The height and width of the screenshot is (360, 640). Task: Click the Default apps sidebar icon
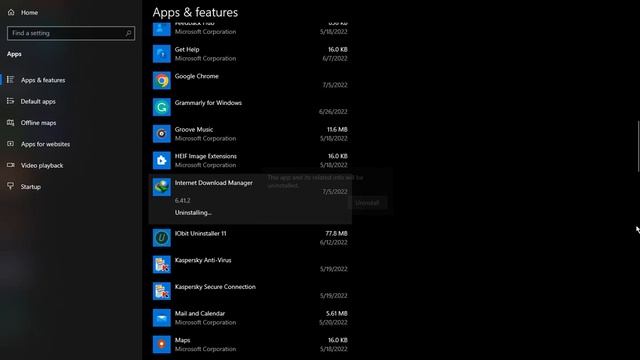pyautogui.click(x=11, y=101)
